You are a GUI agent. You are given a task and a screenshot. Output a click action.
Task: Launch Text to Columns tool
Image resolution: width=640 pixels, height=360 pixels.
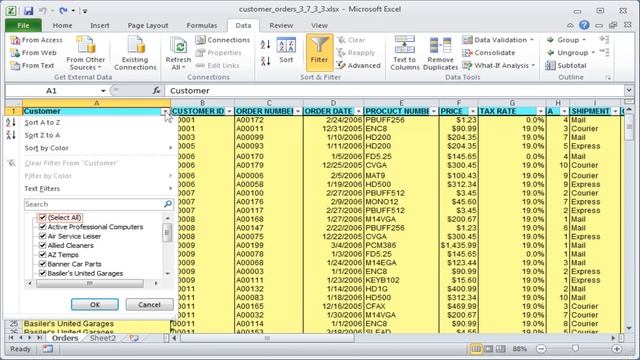[404, 53]
